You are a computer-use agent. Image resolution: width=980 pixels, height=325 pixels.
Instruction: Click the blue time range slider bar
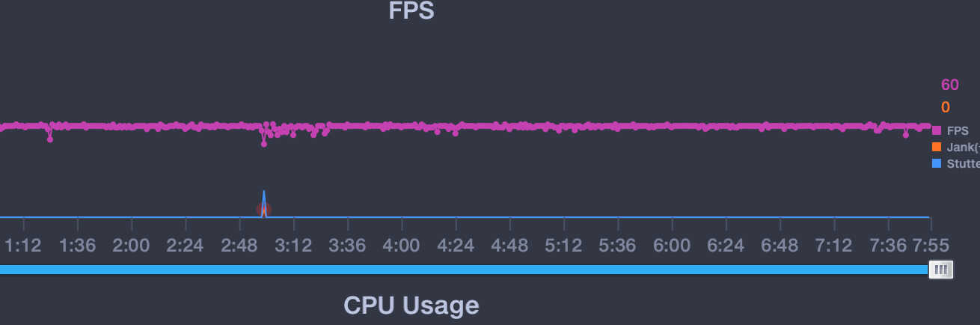[464, 270]
